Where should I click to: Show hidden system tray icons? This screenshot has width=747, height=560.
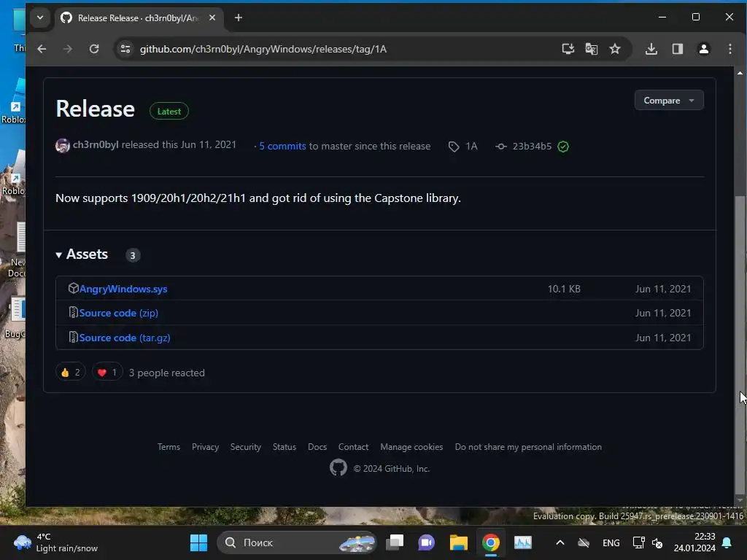(560, 542)
